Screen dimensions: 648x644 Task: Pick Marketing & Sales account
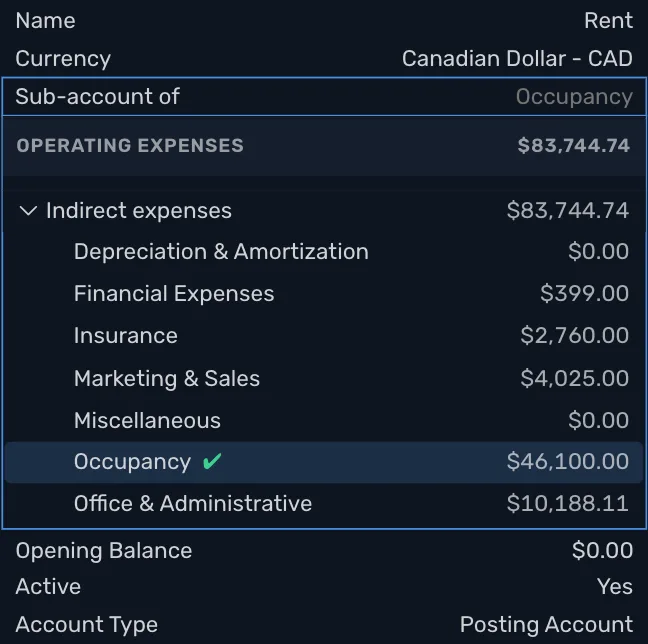(324, 378)
